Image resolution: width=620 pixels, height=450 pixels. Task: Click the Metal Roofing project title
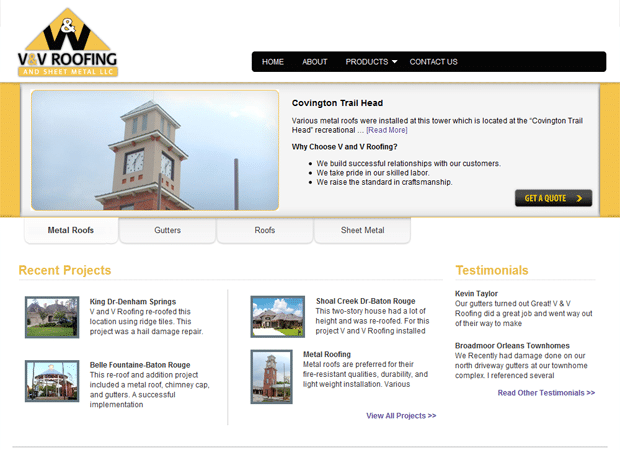click(327, 354)
